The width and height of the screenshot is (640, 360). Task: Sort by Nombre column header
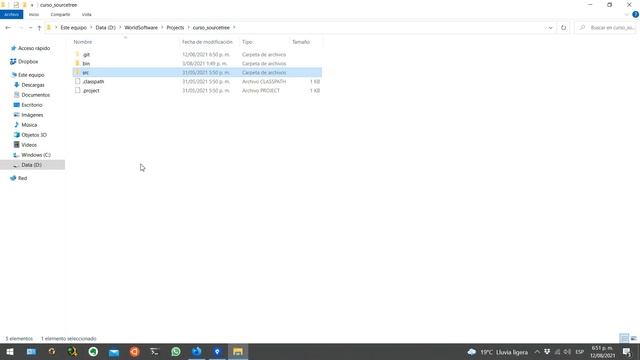pyautogui.click(x=83, y=42)
